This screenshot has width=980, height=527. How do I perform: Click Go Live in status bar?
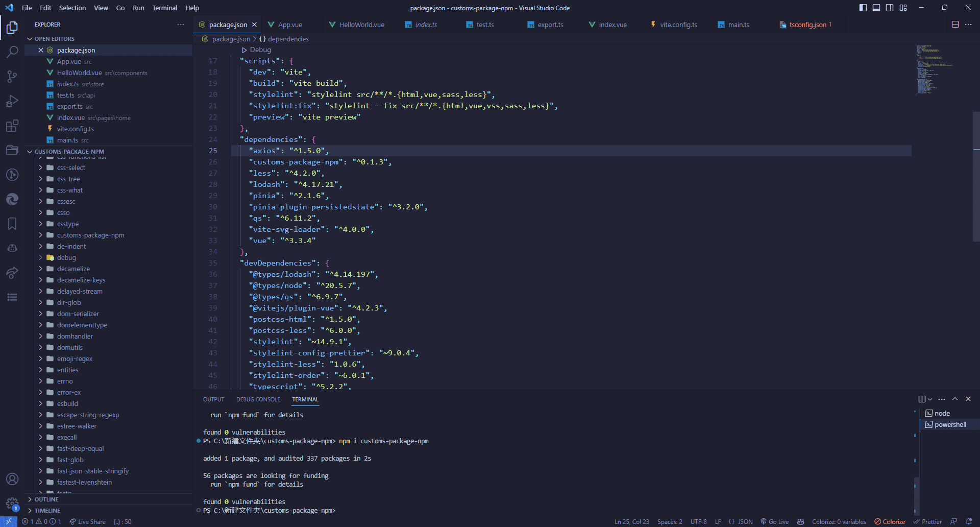(774, 521)
